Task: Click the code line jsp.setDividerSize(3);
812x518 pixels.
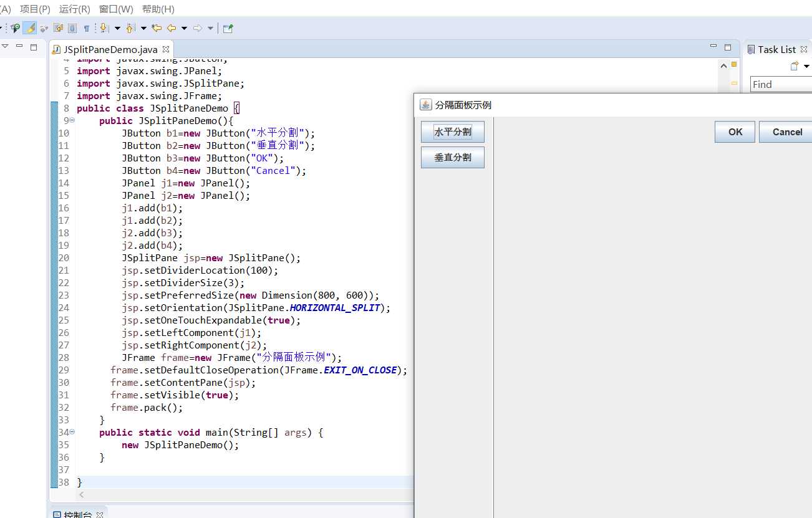Action: click(x=183, y=282)
